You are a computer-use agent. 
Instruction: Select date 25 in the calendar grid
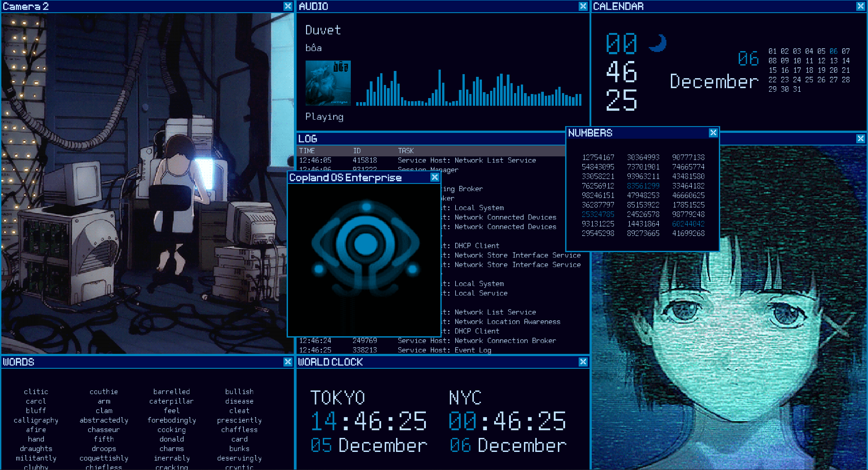(x=809, y=80)
